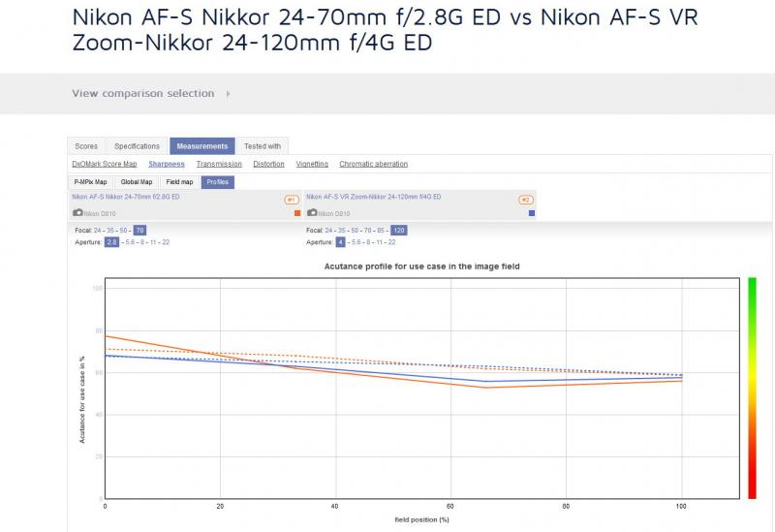Click the orange lens color square
The width and height of the screenshot is (775, 532).
297,213
